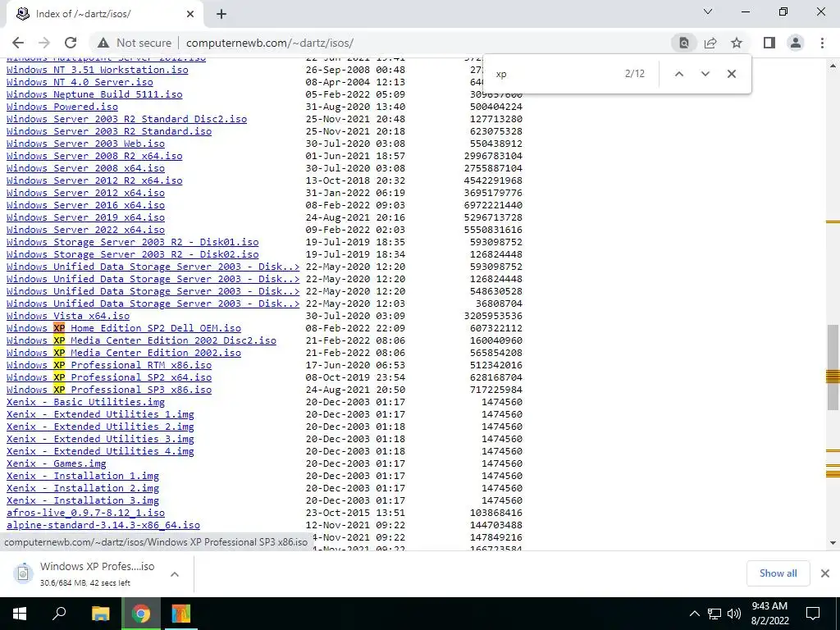The width and height of the screenshot is (840, 630).
Task: Open Windows XP Media Center Edition 2002 Disc2.iso
Action: (141, 340)
